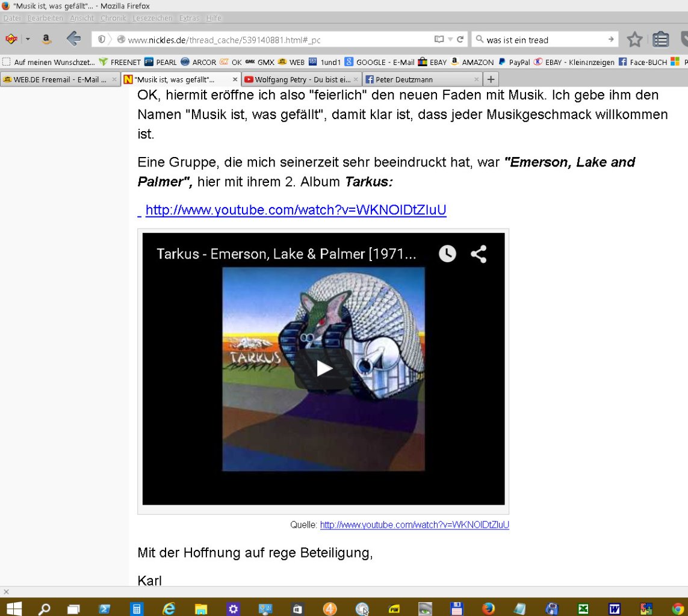This screenshot has height=616, width=688.
Task: Open the PDF app on taskbar
Action: 394,609
